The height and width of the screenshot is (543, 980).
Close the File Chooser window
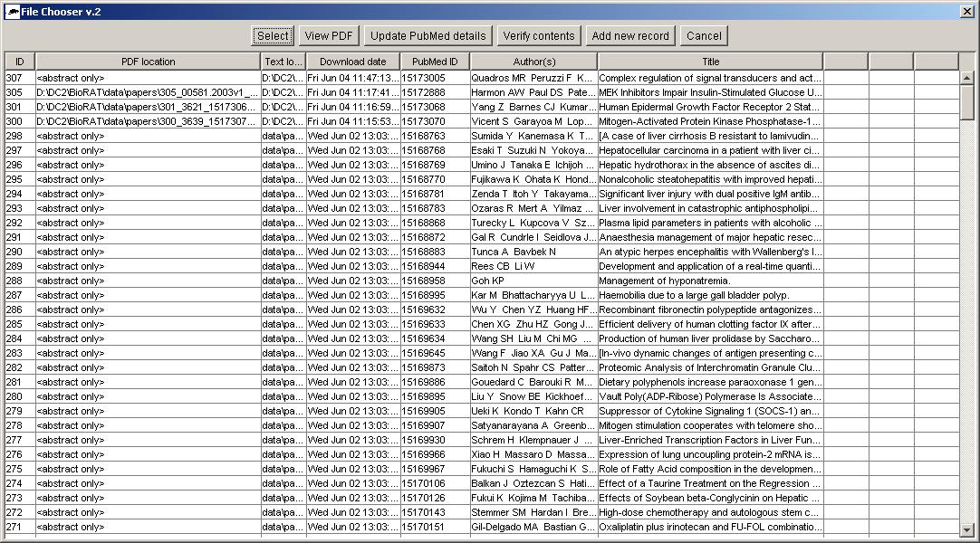tap(967, 10)
